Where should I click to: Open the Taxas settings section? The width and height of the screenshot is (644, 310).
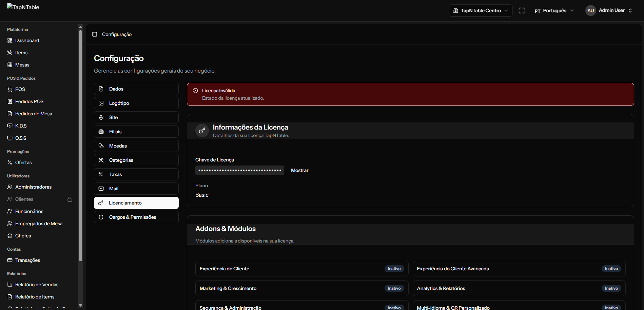pos(136,174)
